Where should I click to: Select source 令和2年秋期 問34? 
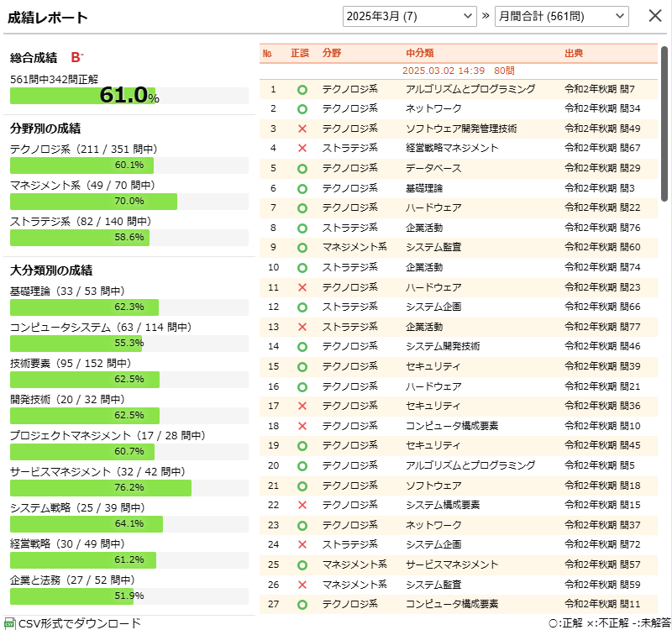coord(602,108)
